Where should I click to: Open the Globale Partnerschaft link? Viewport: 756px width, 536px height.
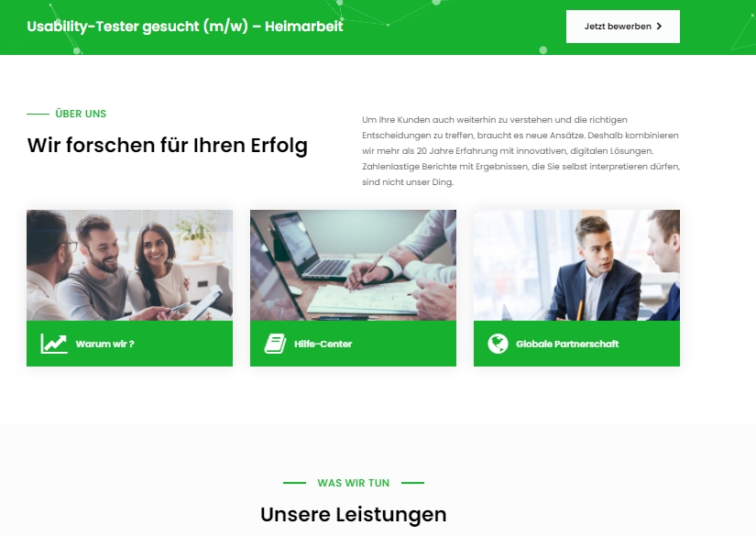tap(567, 345)
